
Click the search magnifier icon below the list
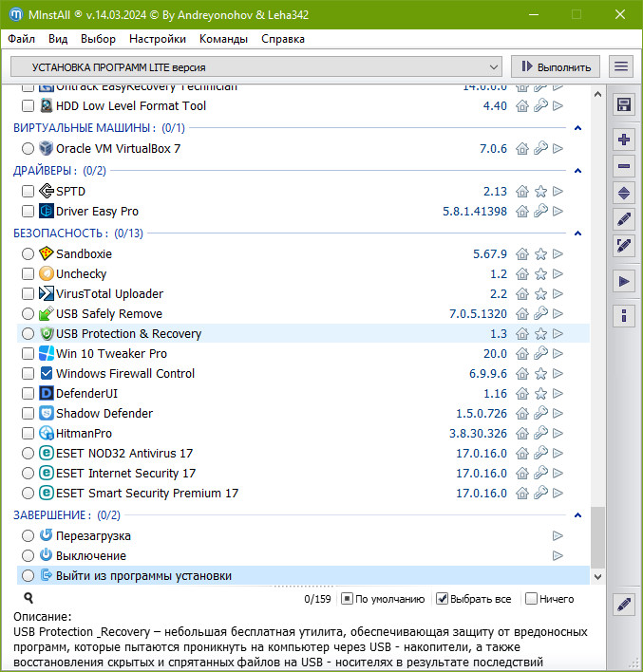(x=28, y=599)
